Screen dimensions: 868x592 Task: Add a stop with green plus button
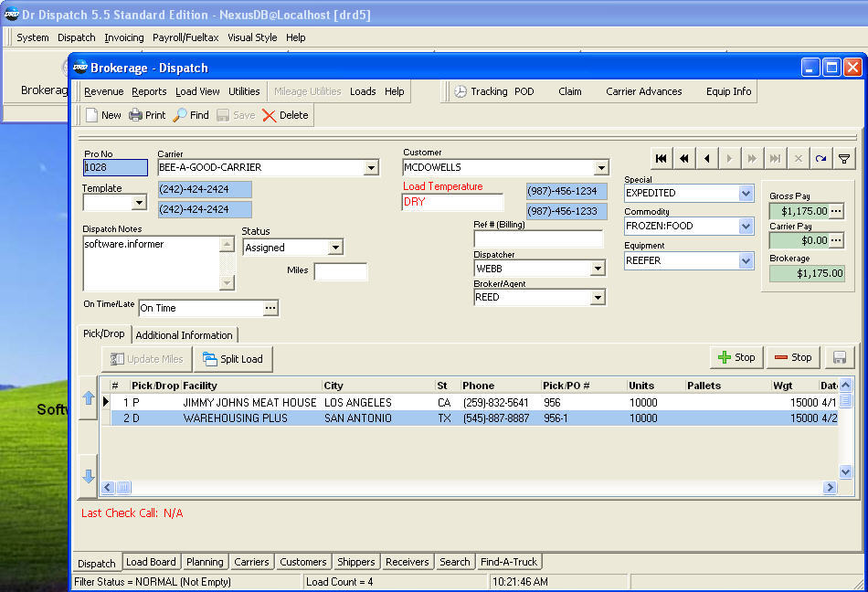tap(736, 357)
